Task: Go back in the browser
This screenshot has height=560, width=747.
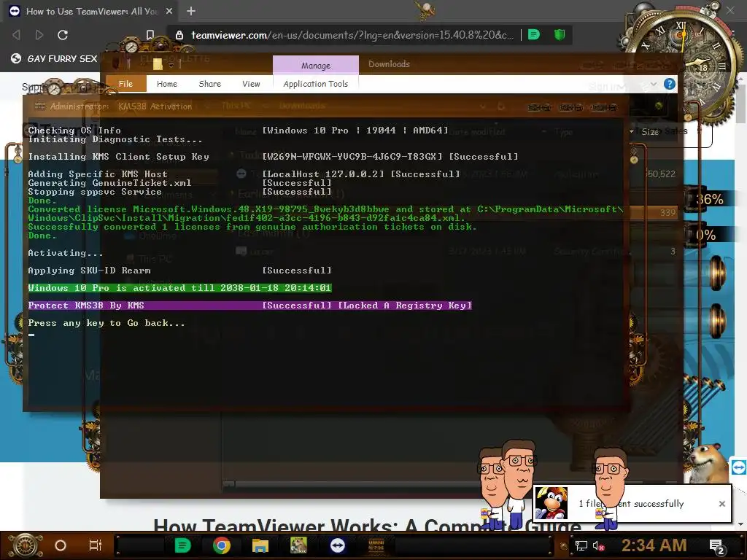Action: (x=16, y=35)
